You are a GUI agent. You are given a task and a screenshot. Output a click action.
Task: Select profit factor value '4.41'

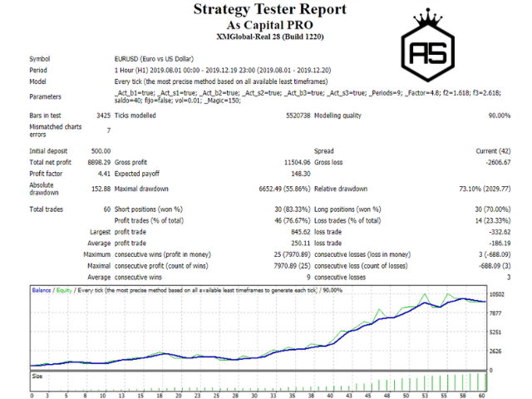tap(104, 174)
